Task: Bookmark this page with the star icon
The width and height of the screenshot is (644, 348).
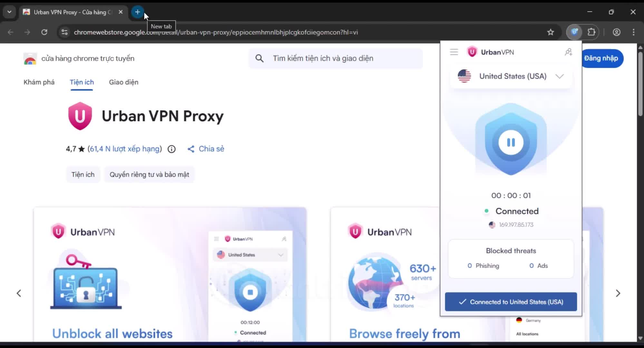Action: click(x=551, y=32)
